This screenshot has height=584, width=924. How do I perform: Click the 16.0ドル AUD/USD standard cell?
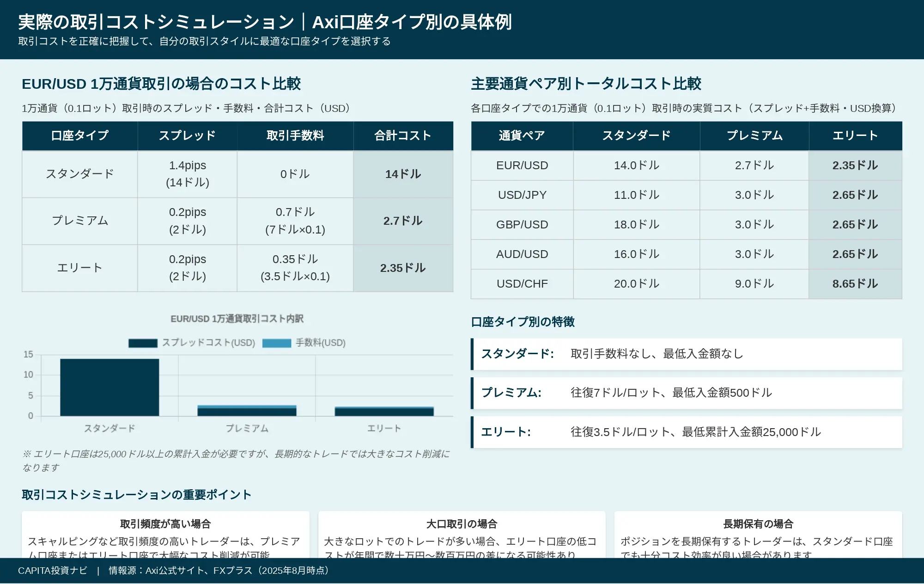[636, 254]
